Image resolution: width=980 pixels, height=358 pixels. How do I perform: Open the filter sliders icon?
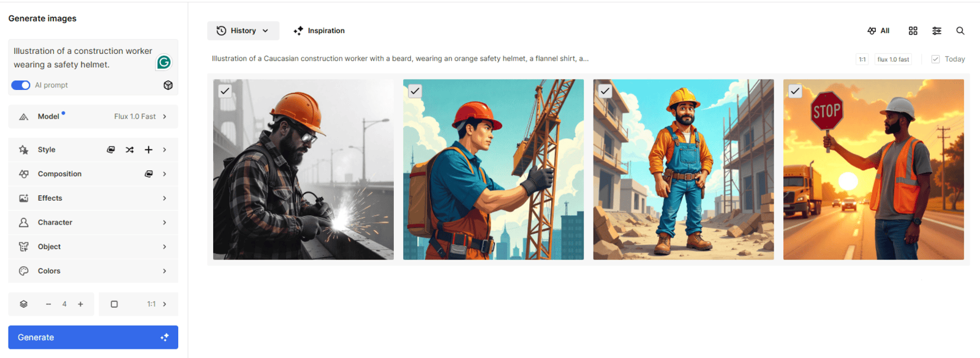[x=937, y=31]
